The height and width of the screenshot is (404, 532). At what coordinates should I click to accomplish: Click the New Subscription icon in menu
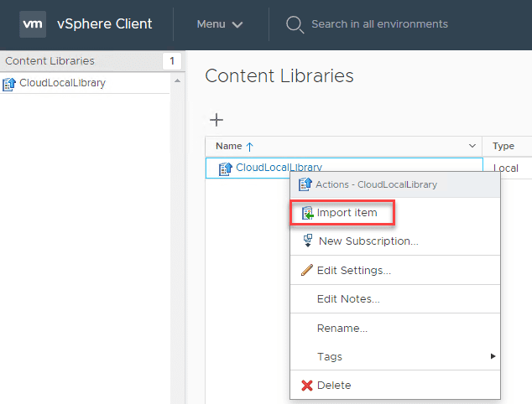click(x=307, y=241)
